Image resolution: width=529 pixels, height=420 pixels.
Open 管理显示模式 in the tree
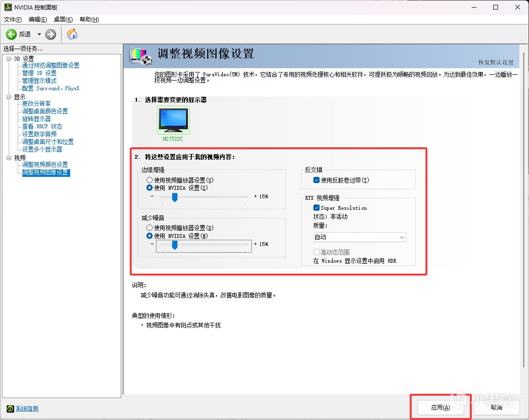[x=39, y=81]
